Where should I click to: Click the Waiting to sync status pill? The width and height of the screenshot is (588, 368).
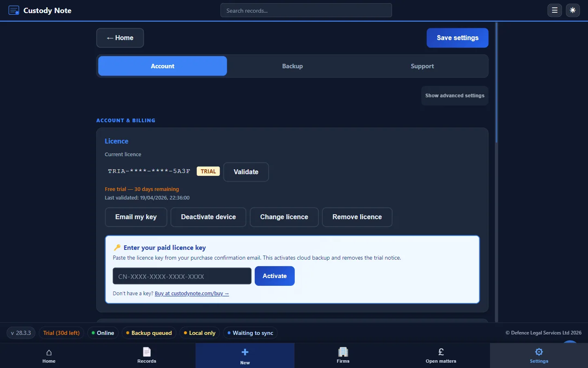pos(250,333)
